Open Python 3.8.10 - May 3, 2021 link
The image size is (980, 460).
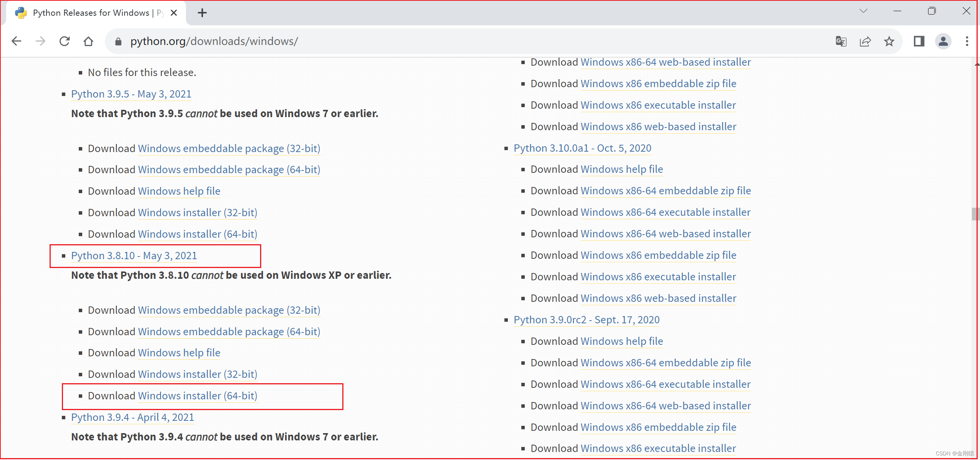point(134,256)
